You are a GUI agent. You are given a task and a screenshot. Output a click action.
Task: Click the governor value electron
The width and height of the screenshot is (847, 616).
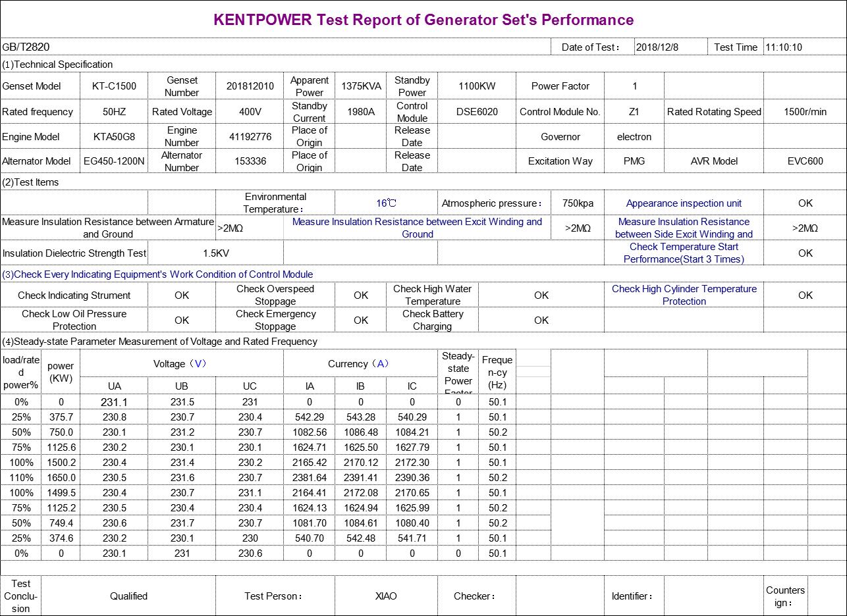click(634, 137)
